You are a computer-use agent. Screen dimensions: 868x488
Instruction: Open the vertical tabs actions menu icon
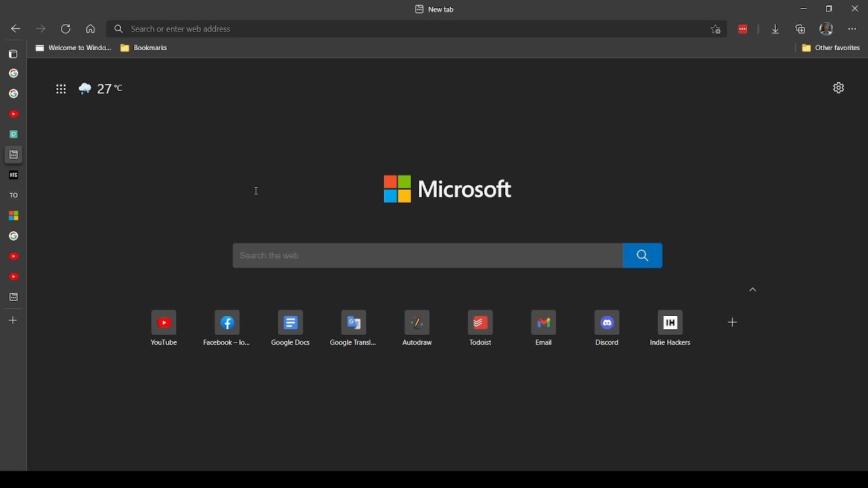[x=14, y=54]
